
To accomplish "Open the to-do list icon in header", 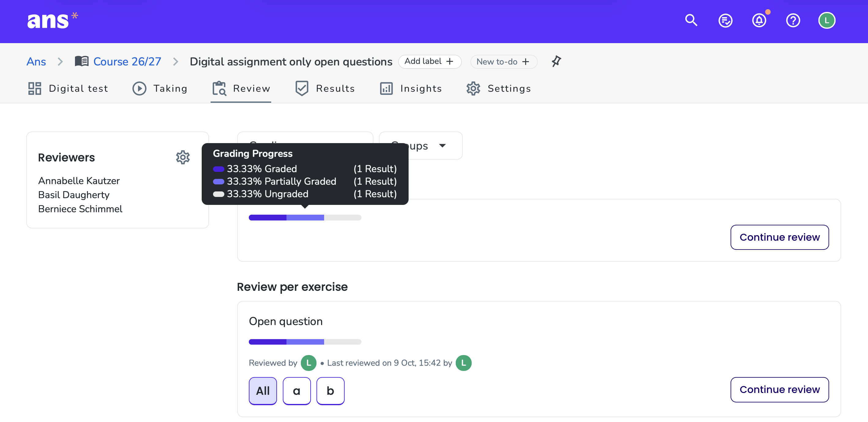I will [725, 20].
